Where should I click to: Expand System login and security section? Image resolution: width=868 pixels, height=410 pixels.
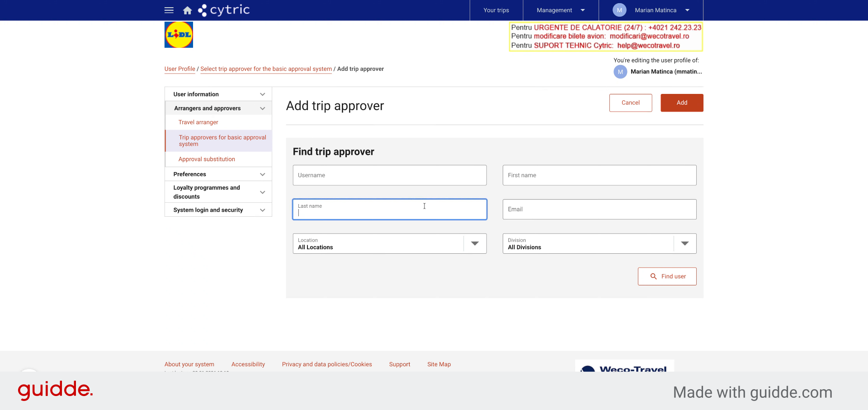click(218, 210)
